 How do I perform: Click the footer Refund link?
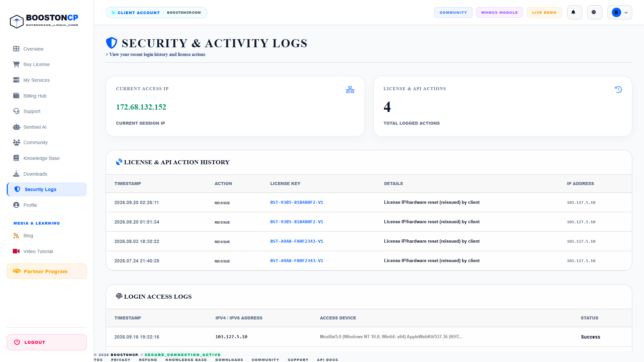[148, 360]
